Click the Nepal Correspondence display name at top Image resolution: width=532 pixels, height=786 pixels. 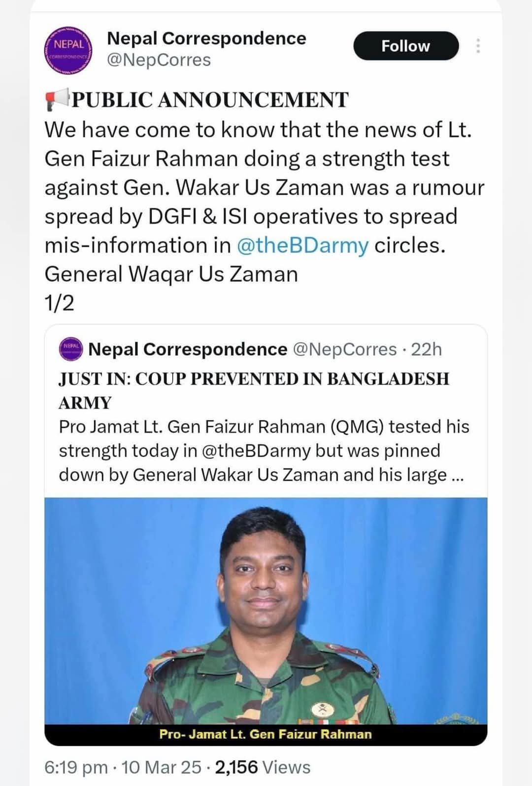pos(206,38)
